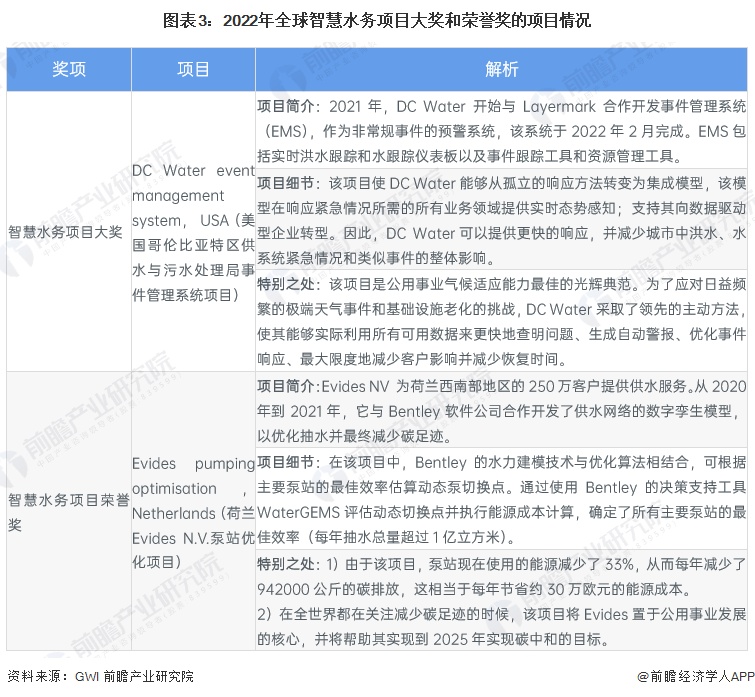755x697 pixels.
Task: Click the 智慧水务项目荣誉奖 award cell
Action: tap(66, 510)
